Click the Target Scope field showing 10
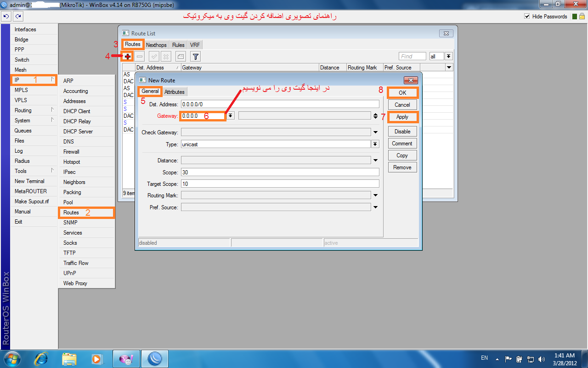Viewport: 588px width, 368px height. [280, 184]
